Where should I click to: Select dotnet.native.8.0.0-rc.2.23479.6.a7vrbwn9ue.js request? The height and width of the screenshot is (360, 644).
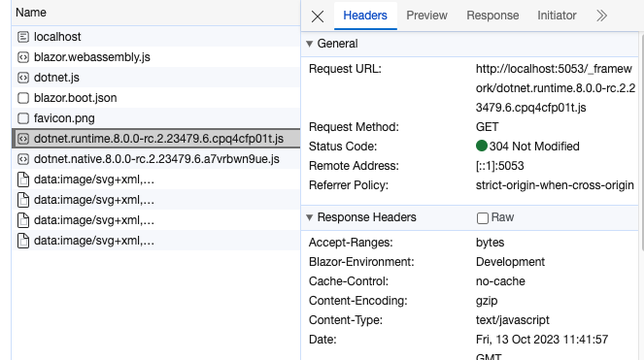tap(156, 159)
